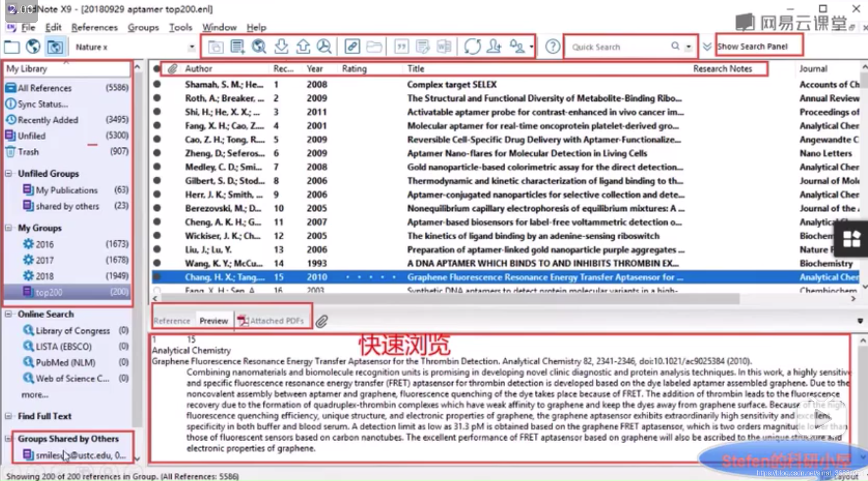Click the paperclip beside Attached PDFs tab
The image size is (868, 481).
322,321
